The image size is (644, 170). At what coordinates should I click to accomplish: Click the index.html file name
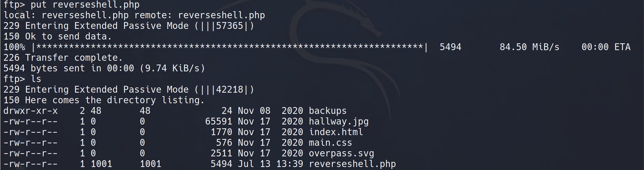[x=336, y=132]
